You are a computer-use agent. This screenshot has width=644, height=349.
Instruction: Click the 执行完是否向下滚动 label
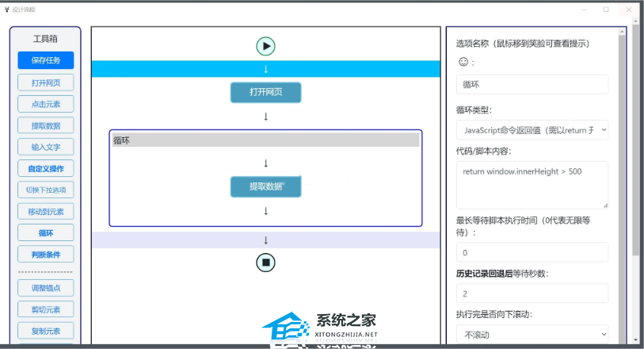point(494,314)
